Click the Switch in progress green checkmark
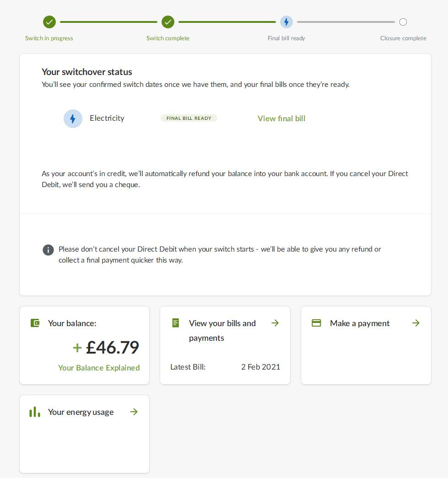This screenshot has height=478, width=448. (x=49, y=22)
